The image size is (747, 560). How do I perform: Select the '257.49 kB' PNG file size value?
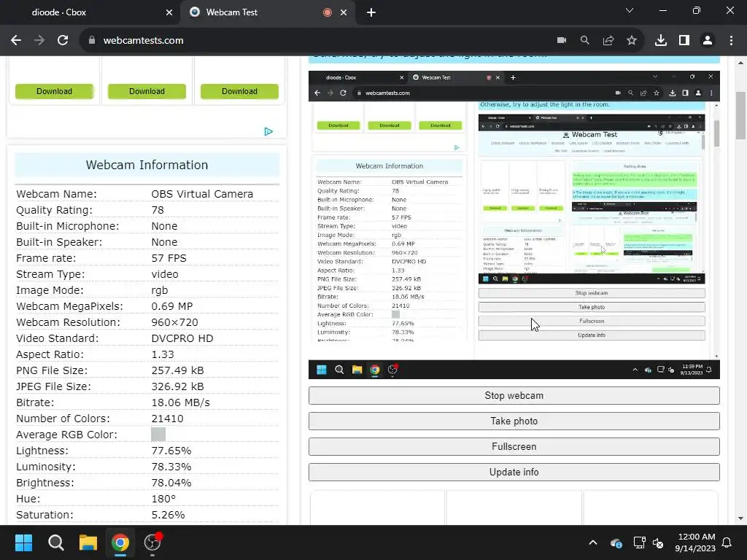(x=177, y=370)
